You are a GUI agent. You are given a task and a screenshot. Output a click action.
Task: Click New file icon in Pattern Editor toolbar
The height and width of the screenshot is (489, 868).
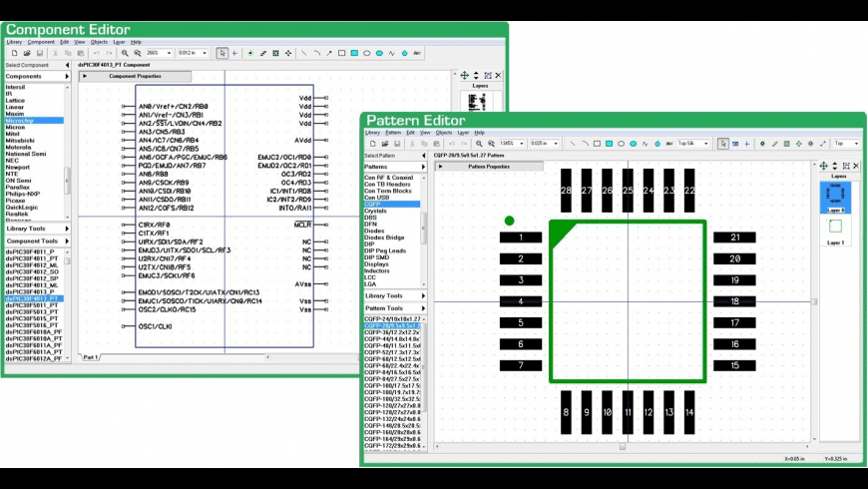click(372, 144)
